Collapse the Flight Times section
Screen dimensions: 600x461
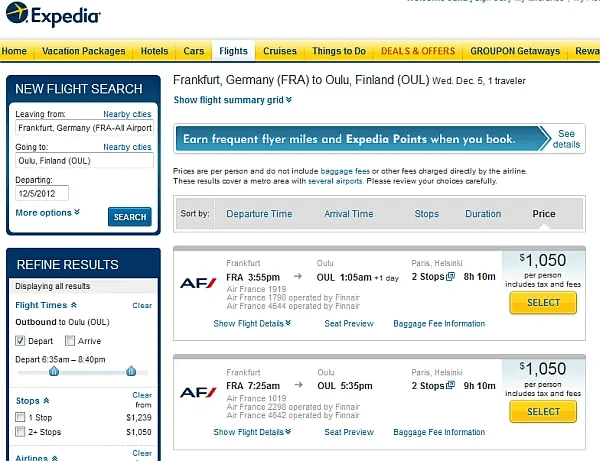tap(46, 305)
